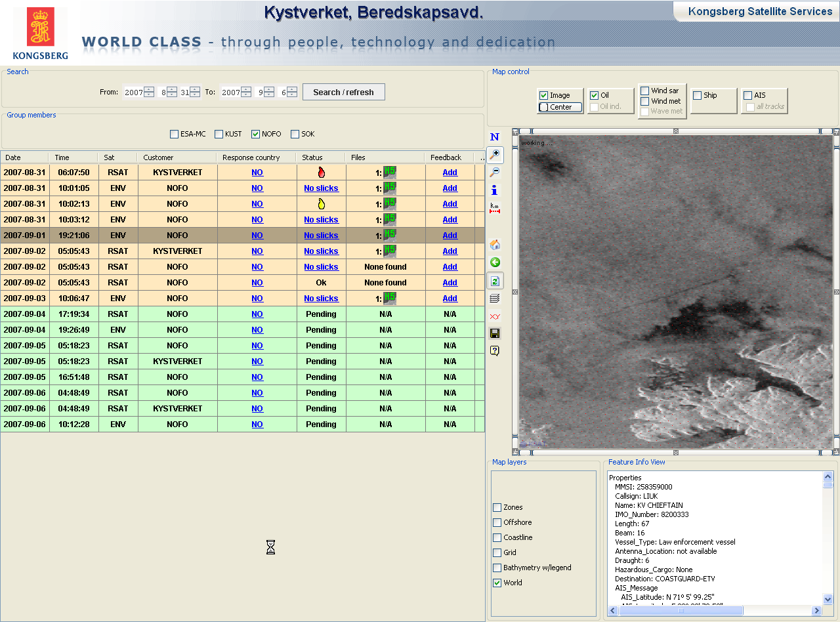Step the From day 31 spinner
840x622 pixels.
coord(195,92)
